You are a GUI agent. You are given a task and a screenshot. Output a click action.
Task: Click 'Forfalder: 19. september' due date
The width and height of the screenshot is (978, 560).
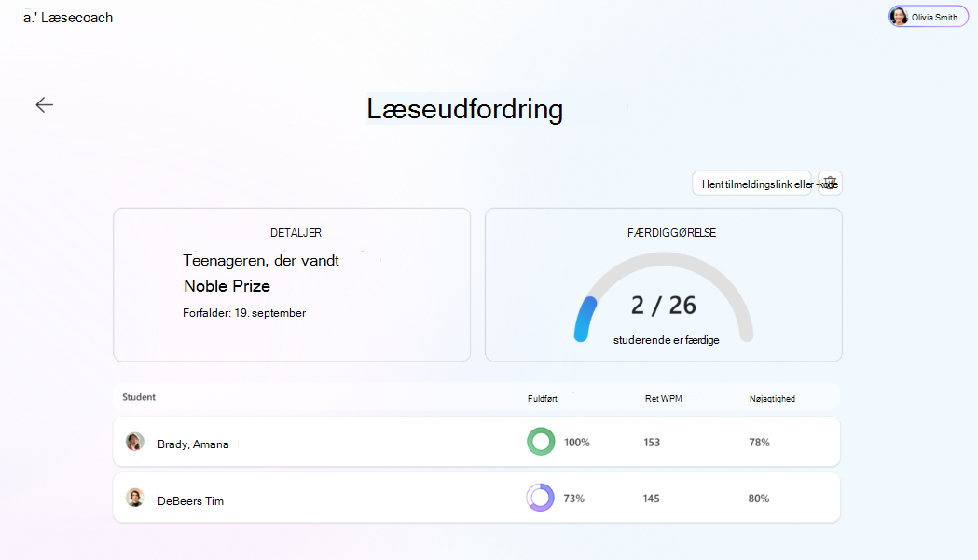pyautogui.click(x=244, y=313)
